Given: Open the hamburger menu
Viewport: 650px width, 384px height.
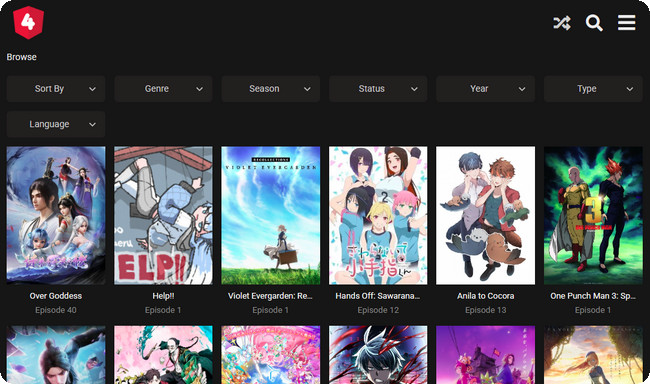Looking at the screenshot, I should coord(626,23).
